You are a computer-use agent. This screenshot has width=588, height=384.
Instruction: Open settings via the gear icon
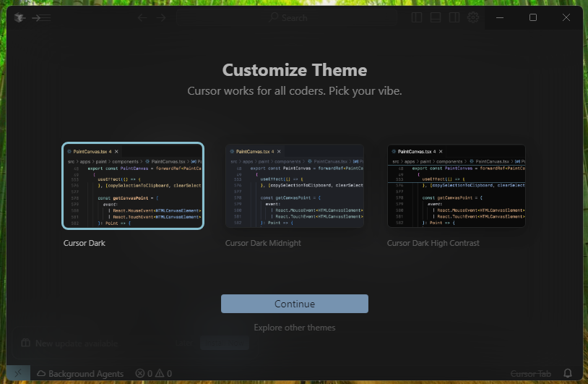(x=473, y=17)
